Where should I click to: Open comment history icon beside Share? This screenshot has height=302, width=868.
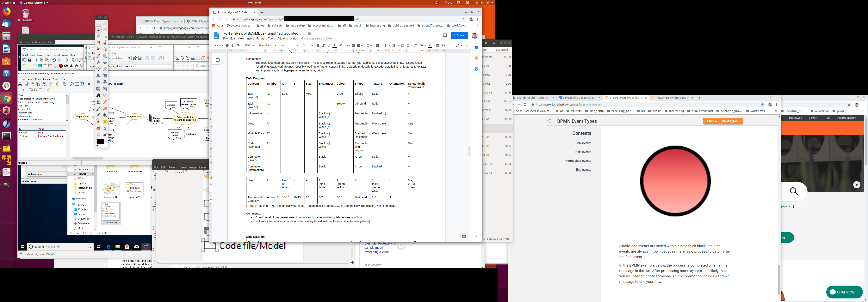(444, 35)
